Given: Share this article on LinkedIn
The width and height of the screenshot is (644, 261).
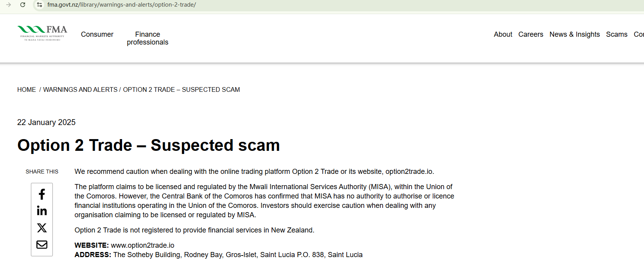Looking at the screenshot, I should (42, 211).
